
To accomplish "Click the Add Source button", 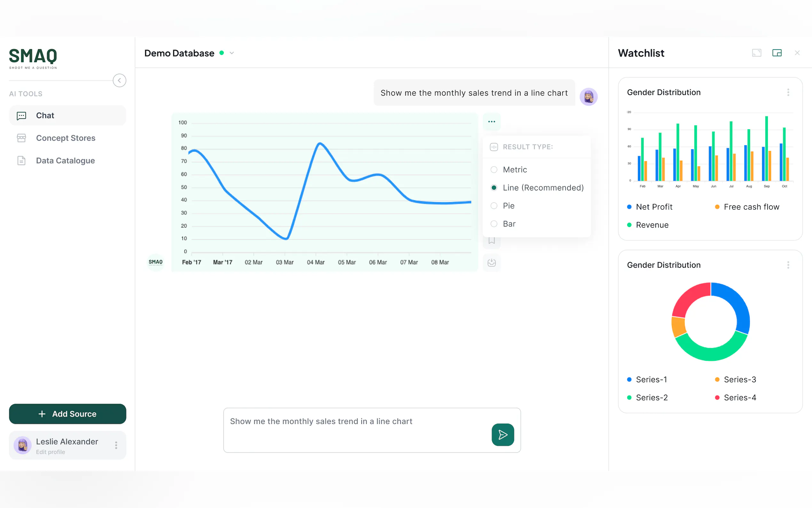I will click(67, 414).
